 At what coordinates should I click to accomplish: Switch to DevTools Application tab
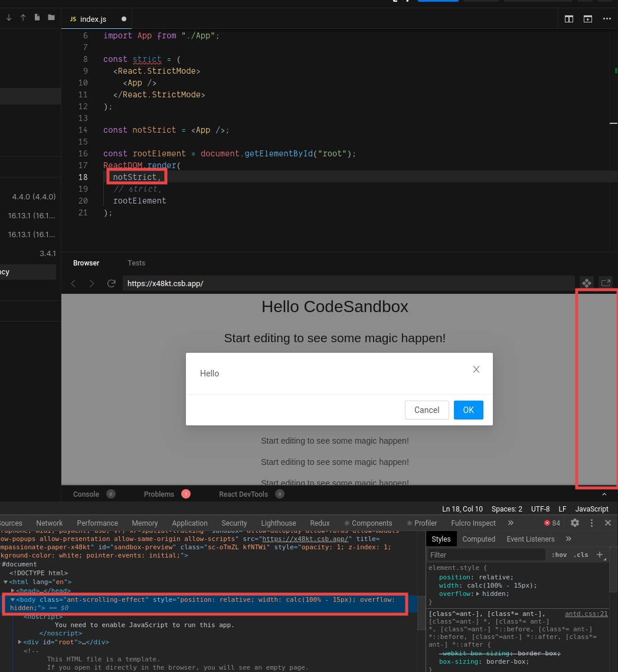189,523
